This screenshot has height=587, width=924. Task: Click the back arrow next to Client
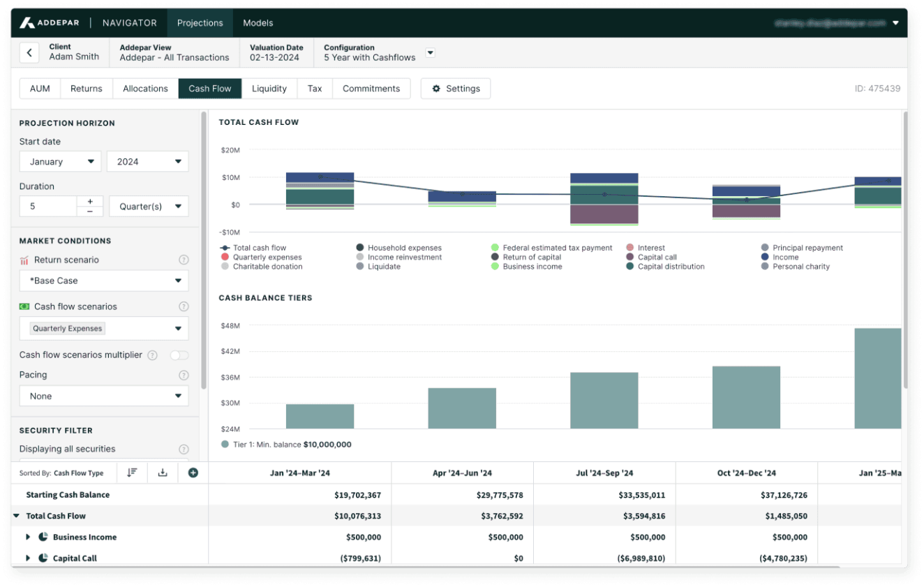[29, 52]
